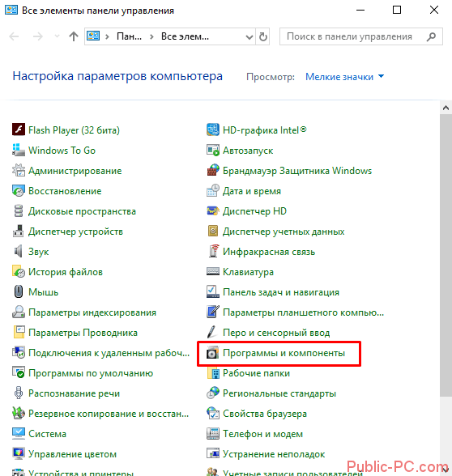Expand the Мелкие значки view dropdown
Screen dimensions: 452x476
(x=345, y=77)
